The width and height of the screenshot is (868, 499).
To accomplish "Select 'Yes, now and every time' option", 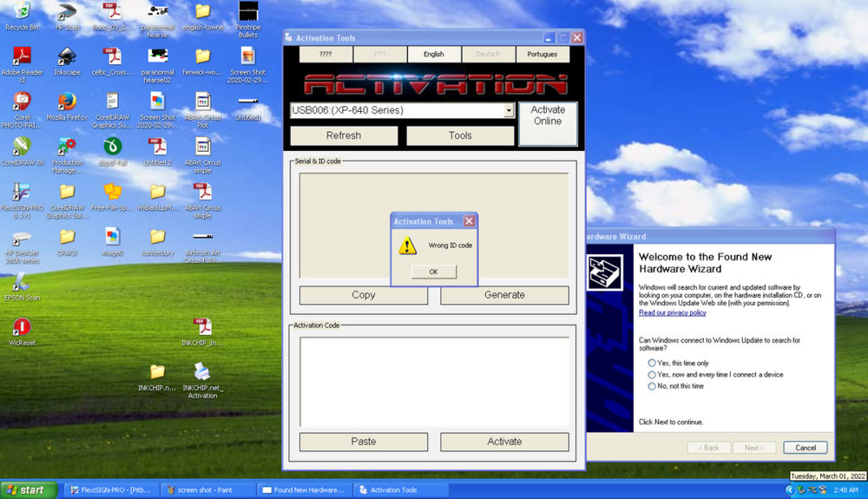I will (652, 375).
